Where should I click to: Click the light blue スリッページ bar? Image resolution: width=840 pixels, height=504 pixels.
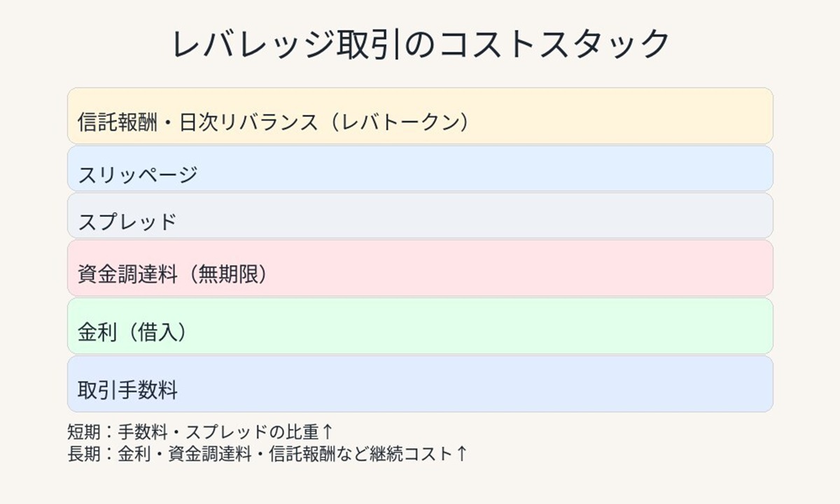click(x=420, y=169)
